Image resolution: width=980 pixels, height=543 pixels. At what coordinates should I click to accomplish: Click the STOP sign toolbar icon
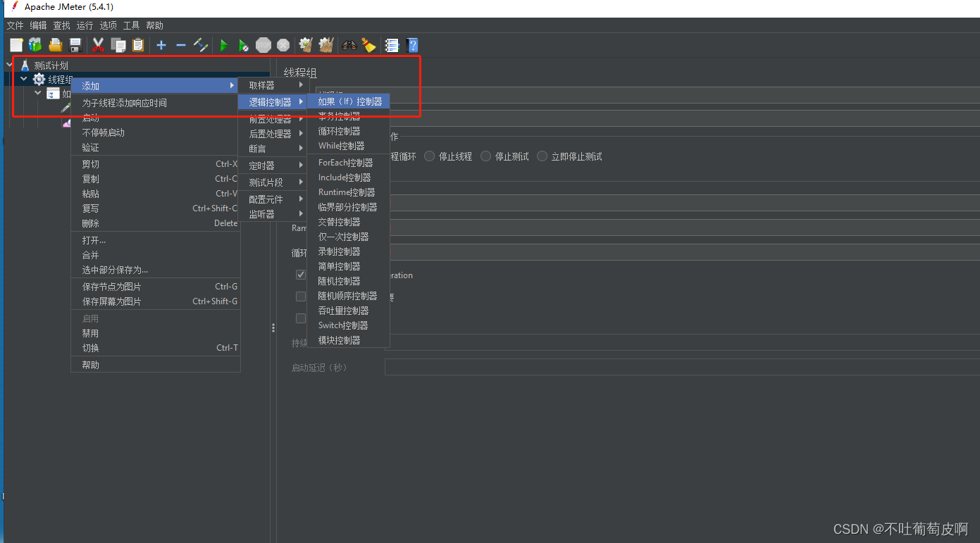(263, 45)
